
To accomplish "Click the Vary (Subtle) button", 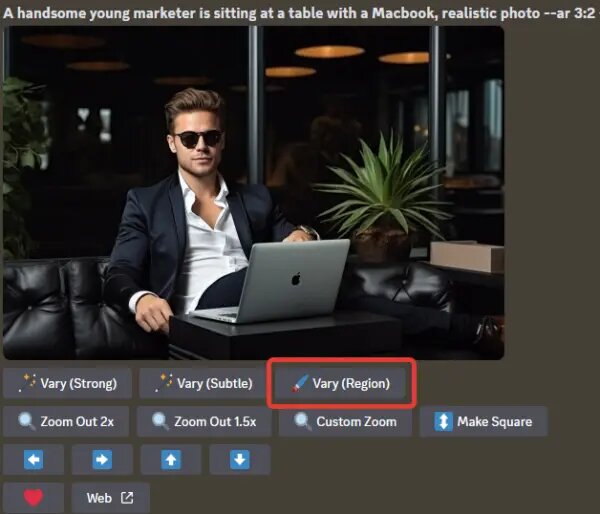I will coord(203,383).
